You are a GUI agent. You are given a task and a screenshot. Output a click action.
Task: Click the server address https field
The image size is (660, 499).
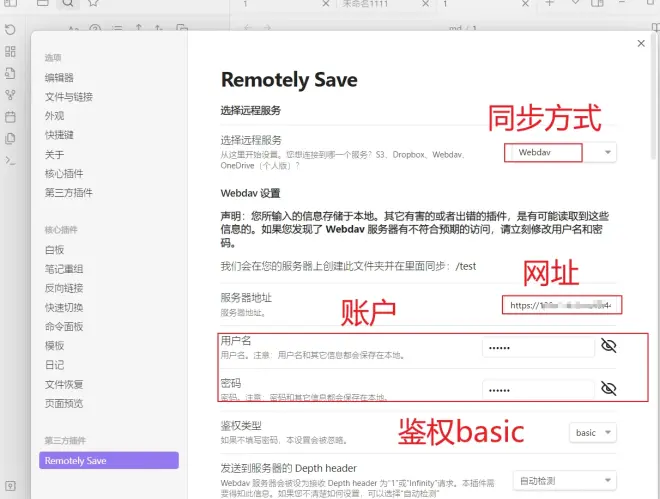(x=562, y=305)
